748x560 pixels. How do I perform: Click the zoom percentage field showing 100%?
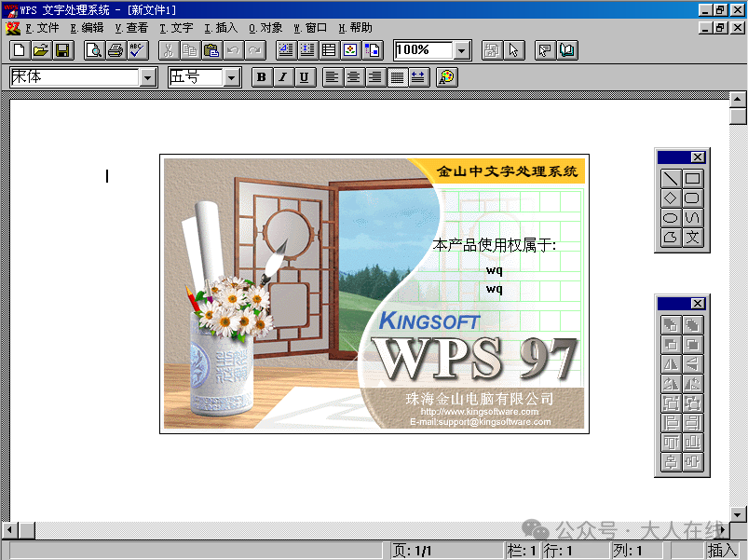point(424,50)
